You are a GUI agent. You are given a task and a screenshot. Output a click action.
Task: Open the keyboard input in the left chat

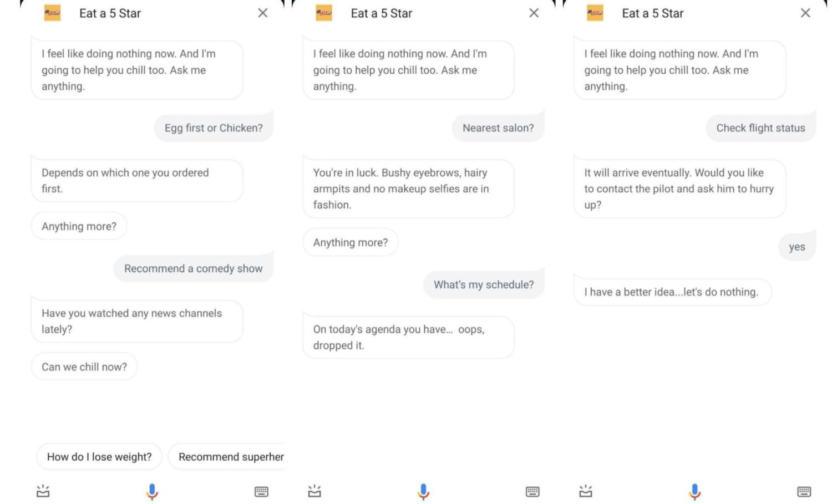[261, 491]
